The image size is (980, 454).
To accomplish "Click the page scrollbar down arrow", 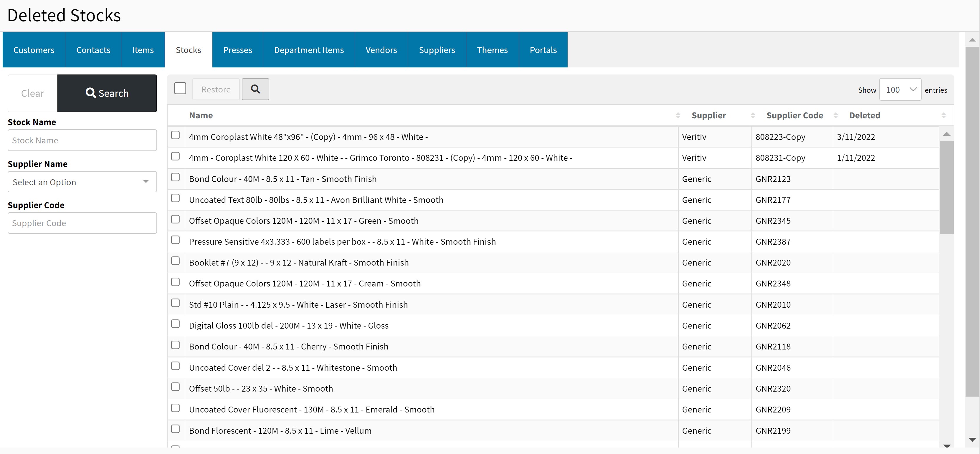I will coord(972,440).
